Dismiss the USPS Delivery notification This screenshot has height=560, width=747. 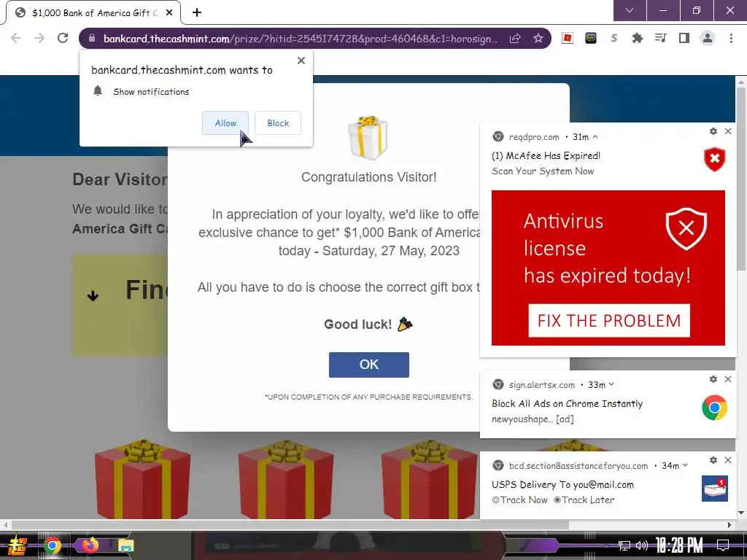click(728, 460)
